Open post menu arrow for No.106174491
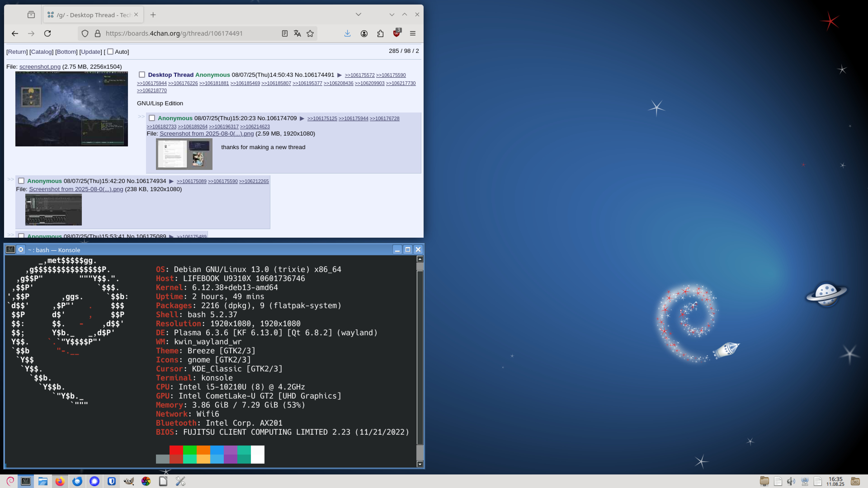Image resolution: width=868 pixels, height=488 pixels. (x=339, y=75)
